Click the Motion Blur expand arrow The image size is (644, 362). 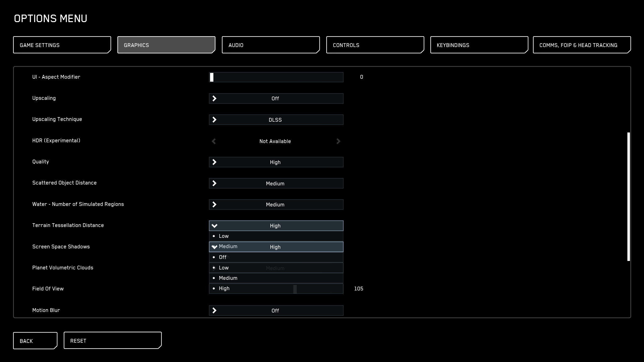click(x=215, y=310)
